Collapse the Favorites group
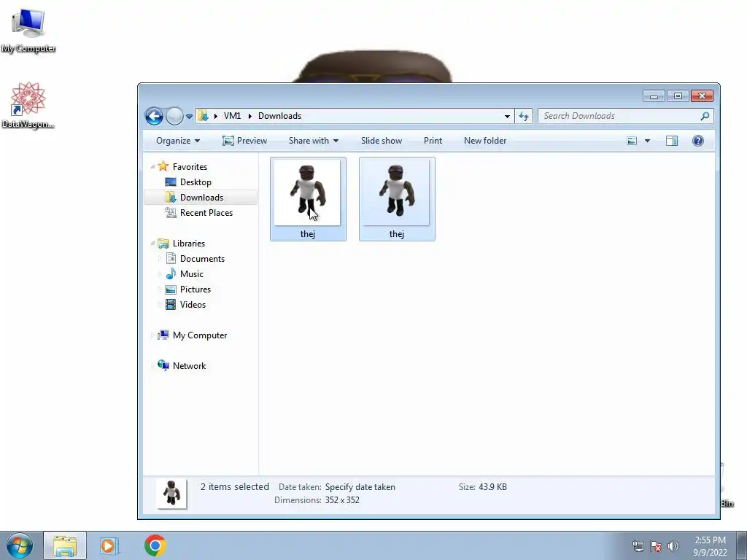Viewport: 747px width, 560px height. tap(152, 167)
